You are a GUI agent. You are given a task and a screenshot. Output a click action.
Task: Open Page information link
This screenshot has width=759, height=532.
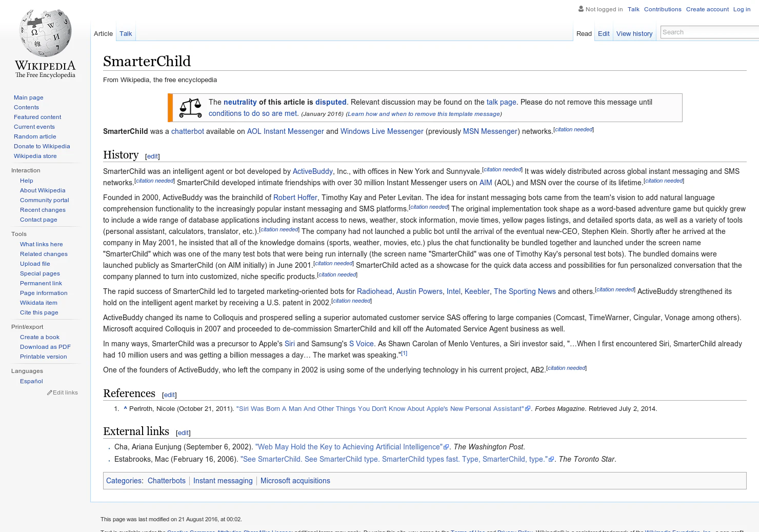[44, 293]
